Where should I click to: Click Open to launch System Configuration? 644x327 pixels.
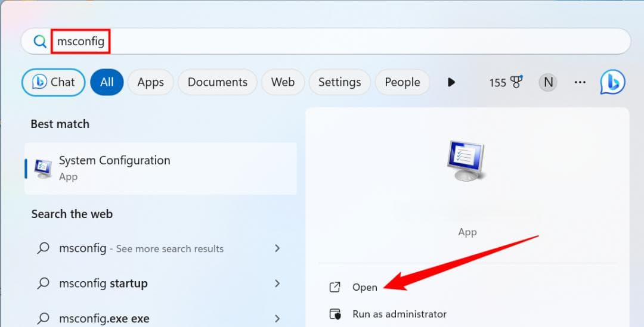pyautogui.click(x=364, y=288)
